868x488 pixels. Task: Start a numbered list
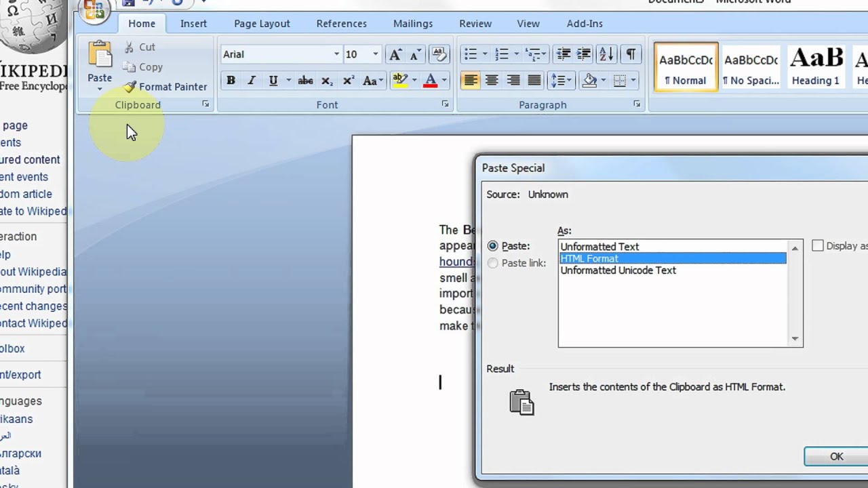point(502,54)
